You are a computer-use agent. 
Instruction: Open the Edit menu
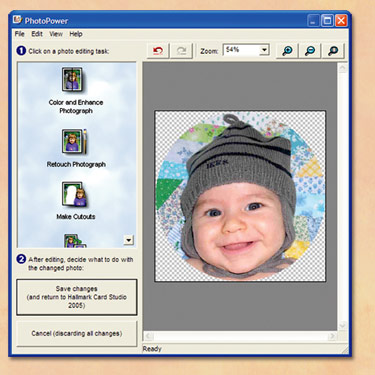click(37, 34)
